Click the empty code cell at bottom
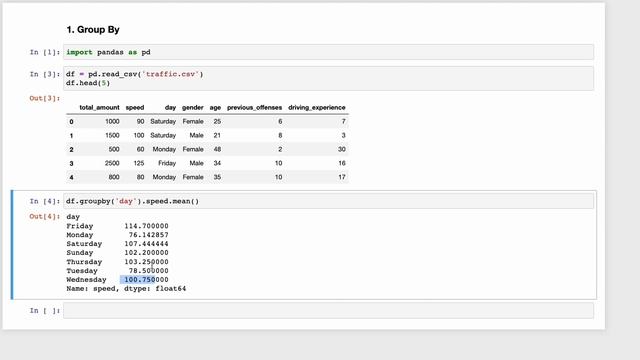Viewport: 640px width, 360px height. click(x=328, y=311)
